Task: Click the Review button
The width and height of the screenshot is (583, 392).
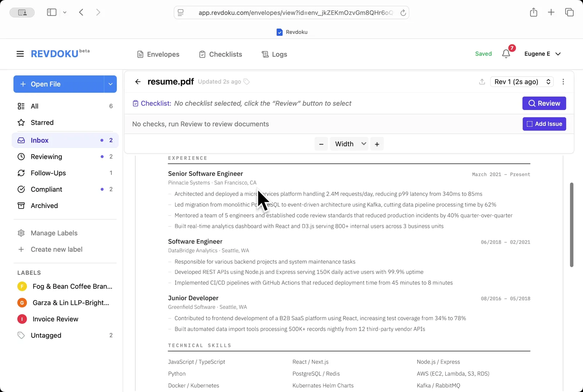Action: click(x=544, y=103)
